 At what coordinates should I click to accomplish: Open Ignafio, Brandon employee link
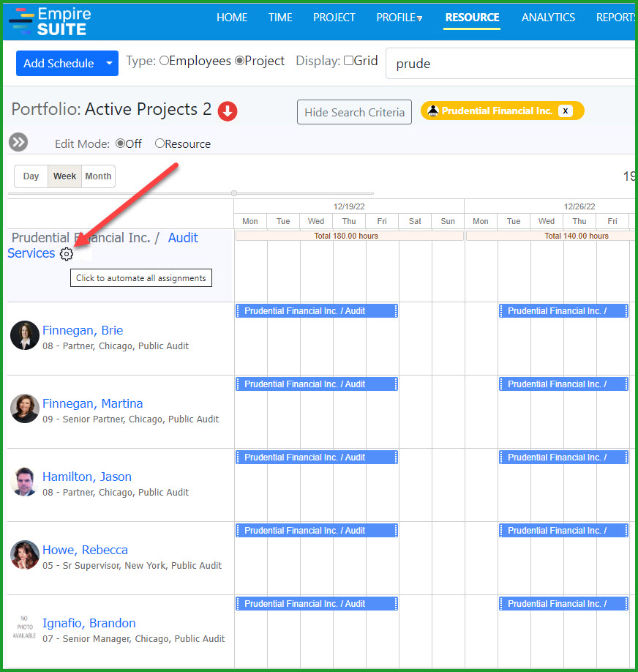pos(89,624)
